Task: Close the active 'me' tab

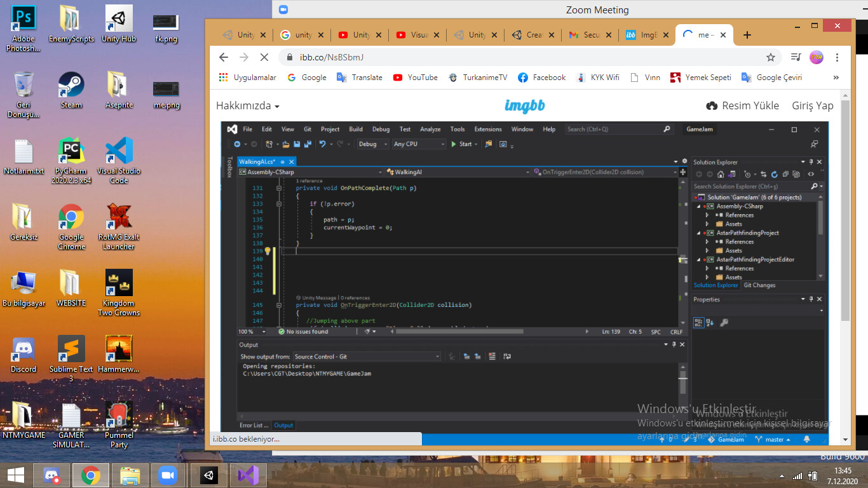Action: tap(722, 35)
